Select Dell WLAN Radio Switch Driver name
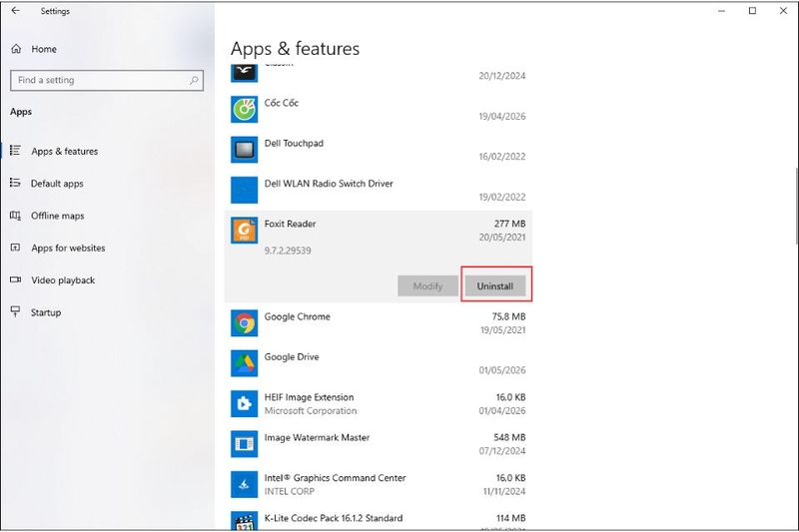The image size is (799, 532). click(x=329, y=184)
